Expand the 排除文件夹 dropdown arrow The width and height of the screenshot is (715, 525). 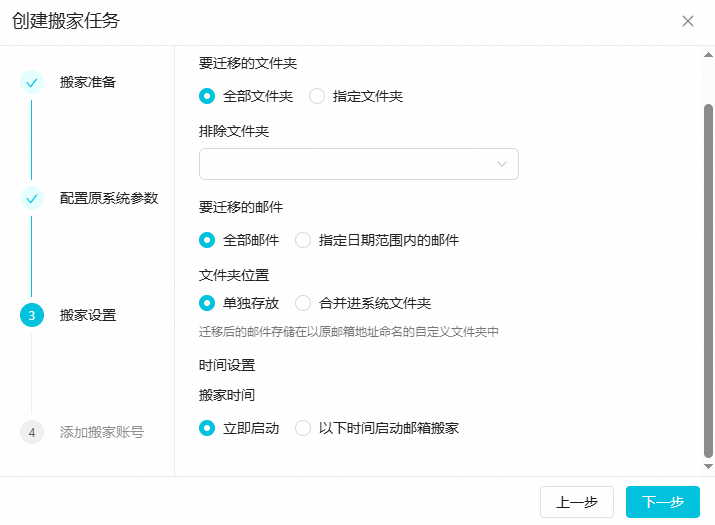point(502,164)
